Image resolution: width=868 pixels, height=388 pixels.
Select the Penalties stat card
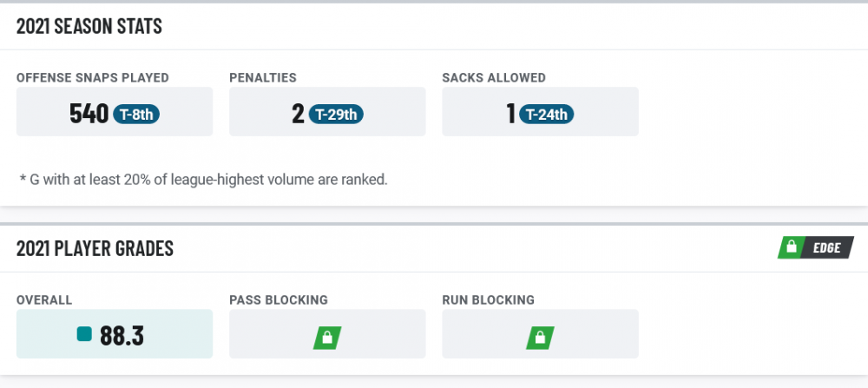327,111
